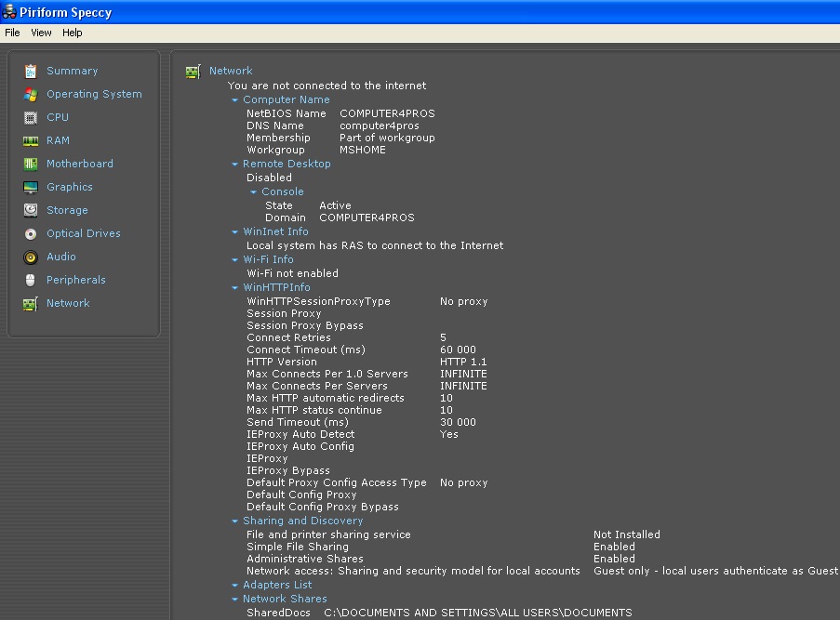Viewport: 840px width, 620px height.
Task: Click the Peripherals mouse icon
Action: [31, 280]
